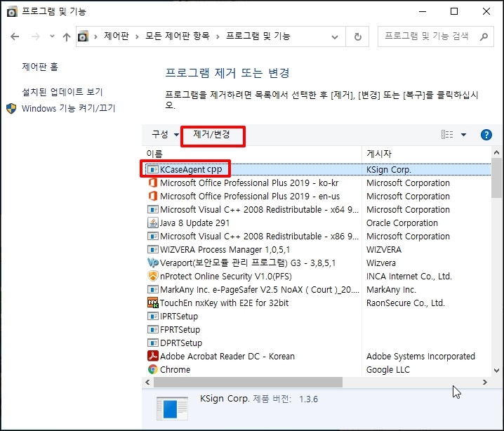504x431 pixels.
Task: Click the horizontal scrollbar thumb
Action: (248, 382)
